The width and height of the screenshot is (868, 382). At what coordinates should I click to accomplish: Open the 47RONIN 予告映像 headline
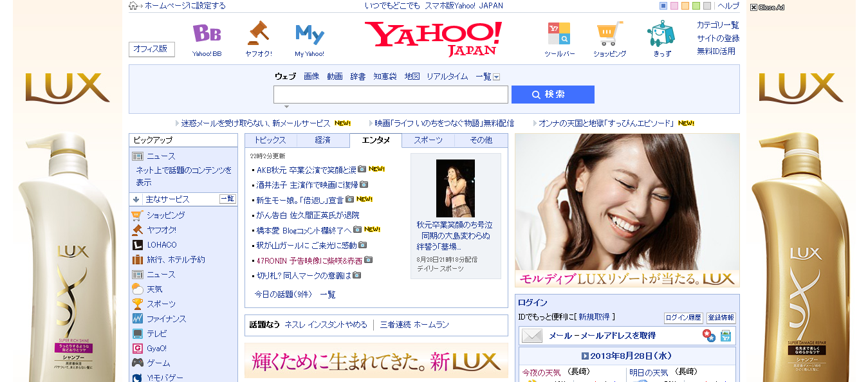pyautogui.click(x=309, y=260)
